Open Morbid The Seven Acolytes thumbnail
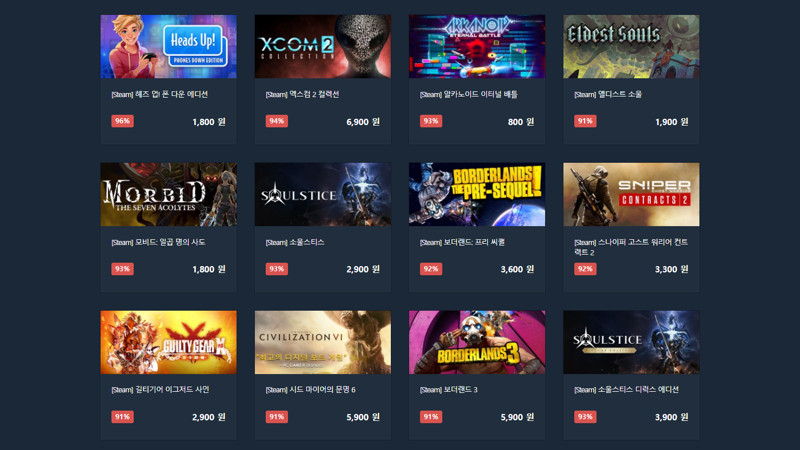 (168, 194)
